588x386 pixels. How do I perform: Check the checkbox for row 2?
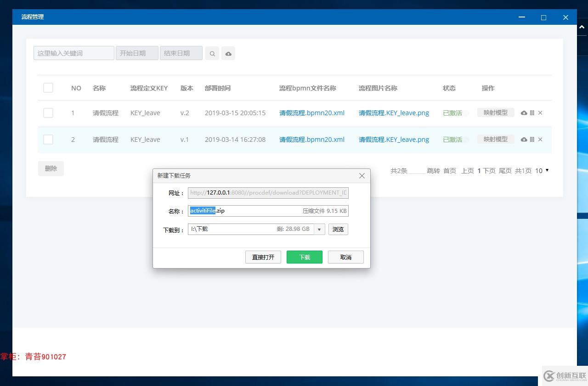[x=48, y=140]
